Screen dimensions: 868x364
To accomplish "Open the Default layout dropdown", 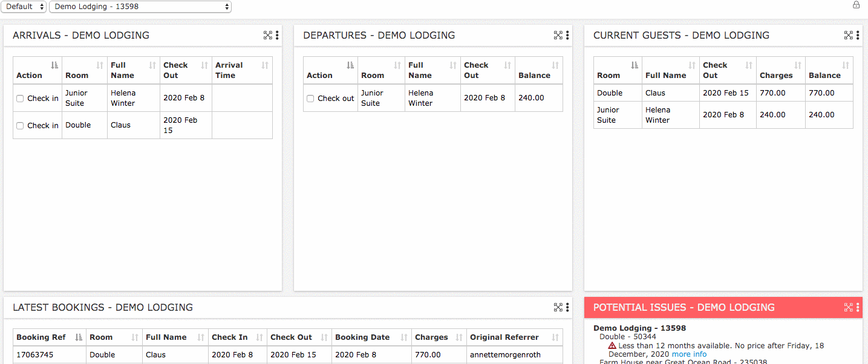I will [x=24, y=7].
